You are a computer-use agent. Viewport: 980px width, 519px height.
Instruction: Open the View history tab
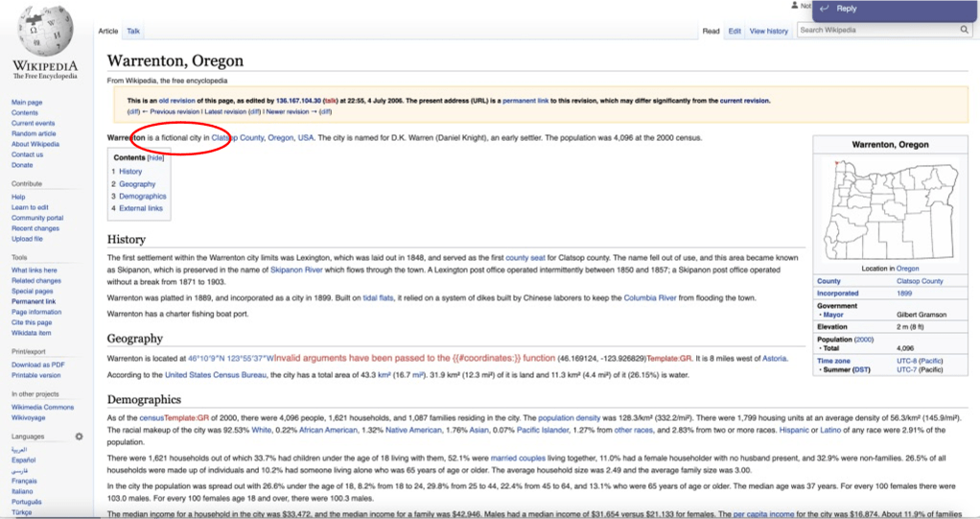pos(768,31)
